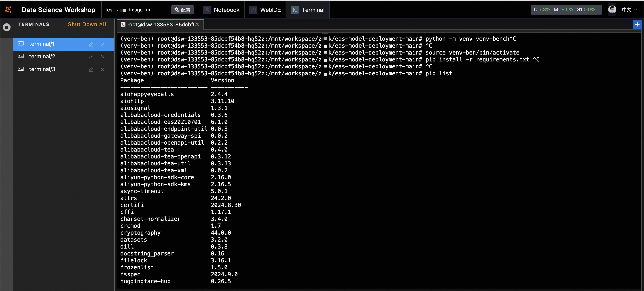This screenshot has height=291, width=644.
Task: Click the Data Science Workshop title
Action: click(58, 10)
